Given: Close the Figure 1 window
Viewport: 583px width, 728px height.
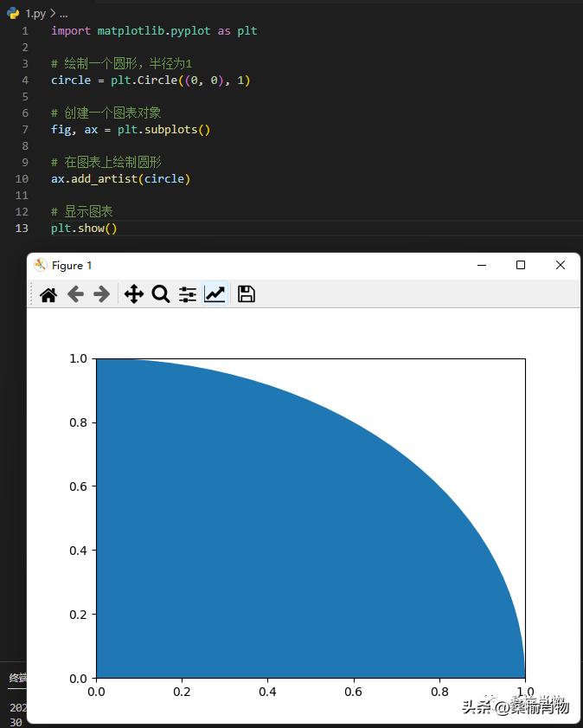Looking at the screenshot, I should click(560, 265).
